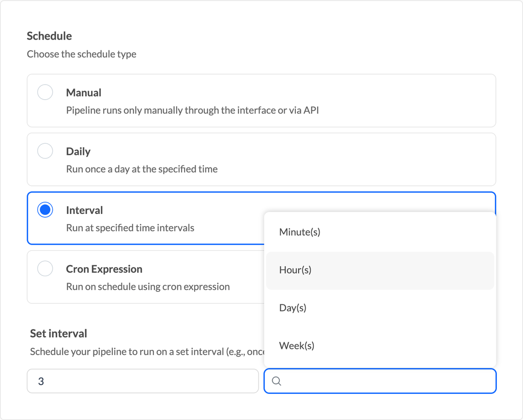Focus the interval number field containing 3
The image size is (523, 420).
pos(142,381)
